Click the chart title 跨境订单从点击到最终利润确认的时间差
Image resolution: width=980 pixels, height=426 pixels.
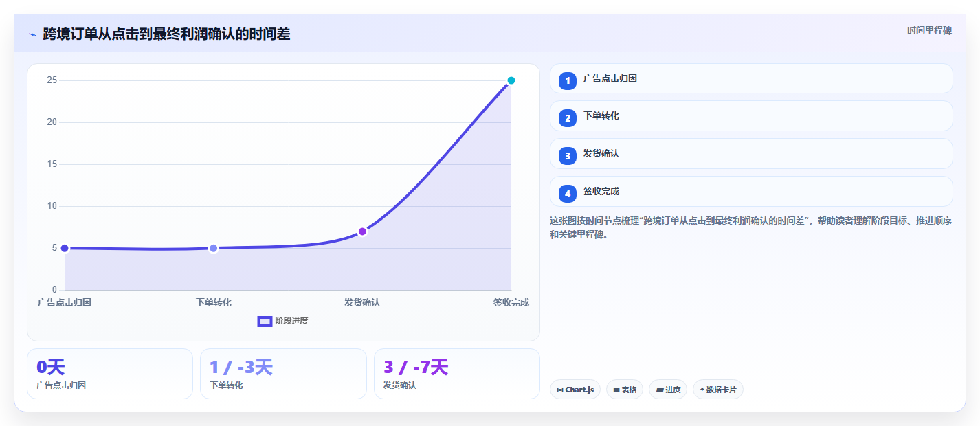[x=166, y=34]
